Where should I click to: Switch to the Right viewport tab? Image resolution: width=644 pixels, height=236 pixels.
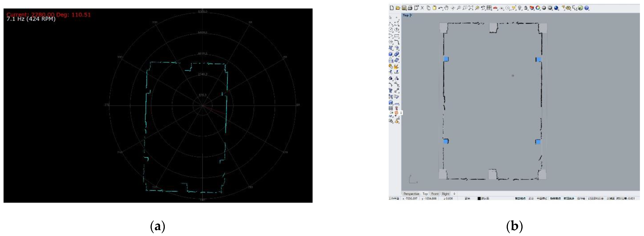tap(445, 194)
